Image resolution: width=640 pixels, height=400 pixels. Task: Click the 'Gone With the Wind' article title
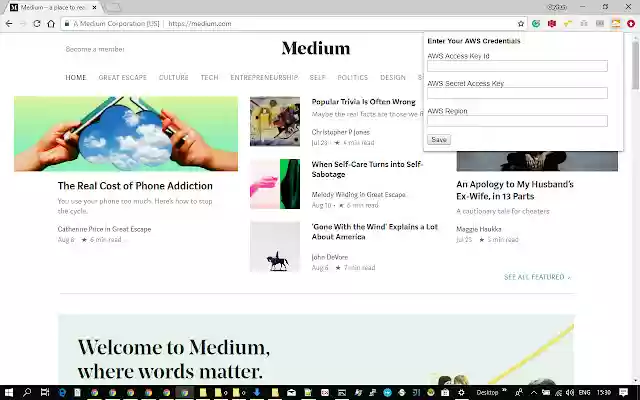(374, 232)
